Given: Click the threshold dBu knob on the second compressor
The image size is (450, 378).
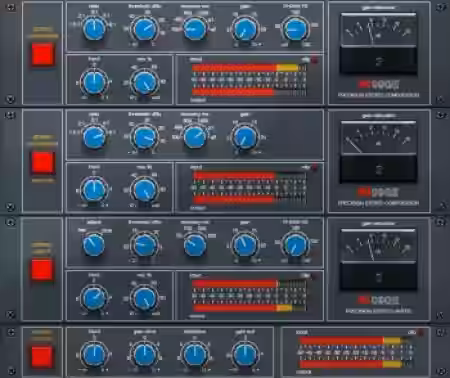Looking at the screenshot, I should [x=145, y=137].
